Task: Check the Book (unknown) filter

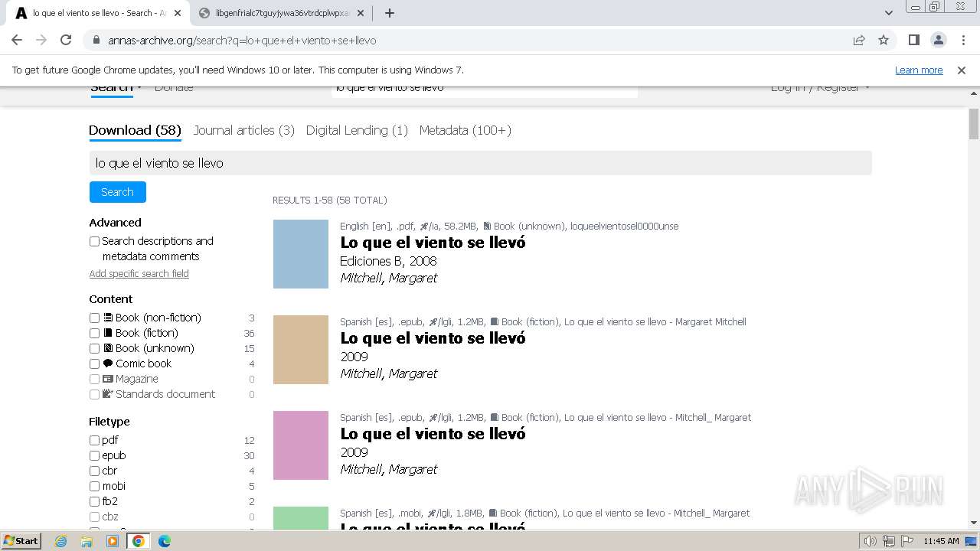Action: pyautogui.click(x=94, y=348)
